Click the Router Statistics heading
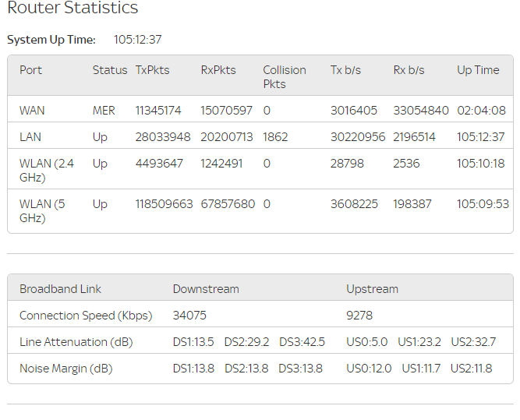The width and height of the screenshot is (520, 420). [x=73, y=9]
